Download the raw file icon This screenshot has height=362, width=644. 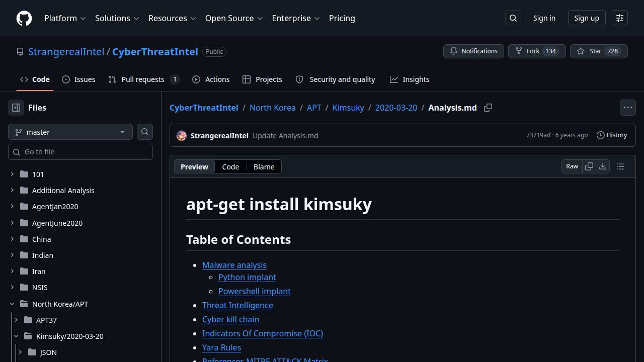603,166
